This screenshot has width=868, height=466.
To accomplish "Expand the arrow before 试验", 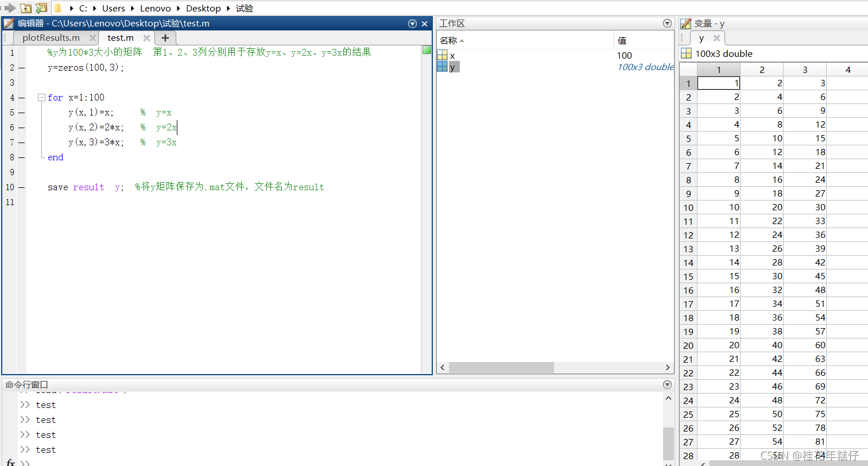I will pyautogui.click(x=228, y=9).
